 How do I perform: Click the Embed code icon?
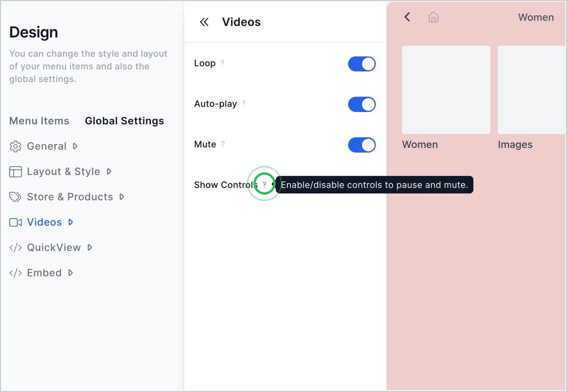click(x=15, y=273)
